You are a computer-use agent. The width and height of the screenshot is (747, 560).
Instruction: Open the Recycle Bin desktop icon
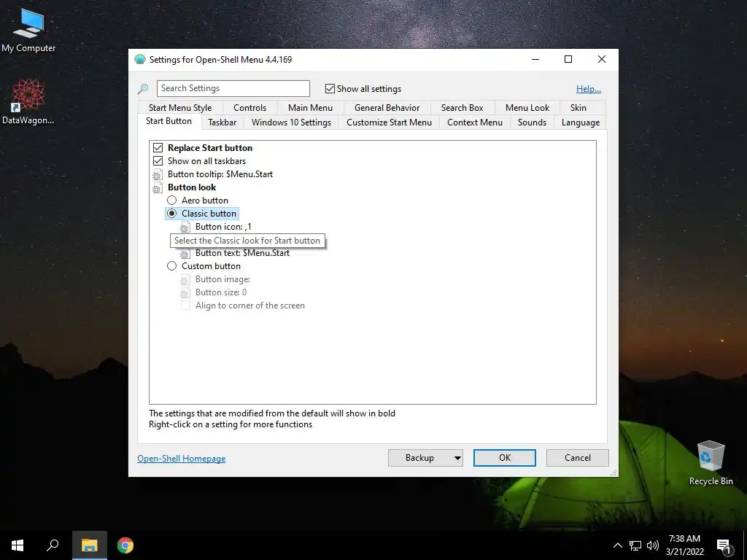[x=711, y=463]
